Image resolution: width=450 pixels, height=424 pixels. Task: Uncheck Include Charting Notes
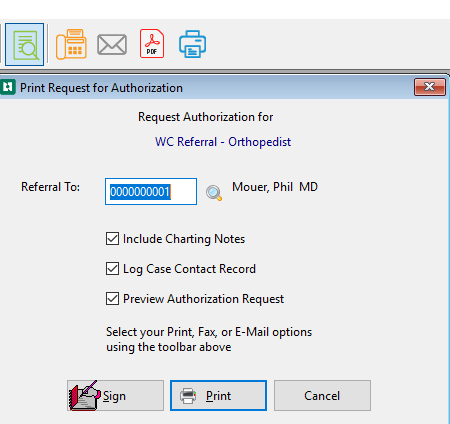[112, 239]
